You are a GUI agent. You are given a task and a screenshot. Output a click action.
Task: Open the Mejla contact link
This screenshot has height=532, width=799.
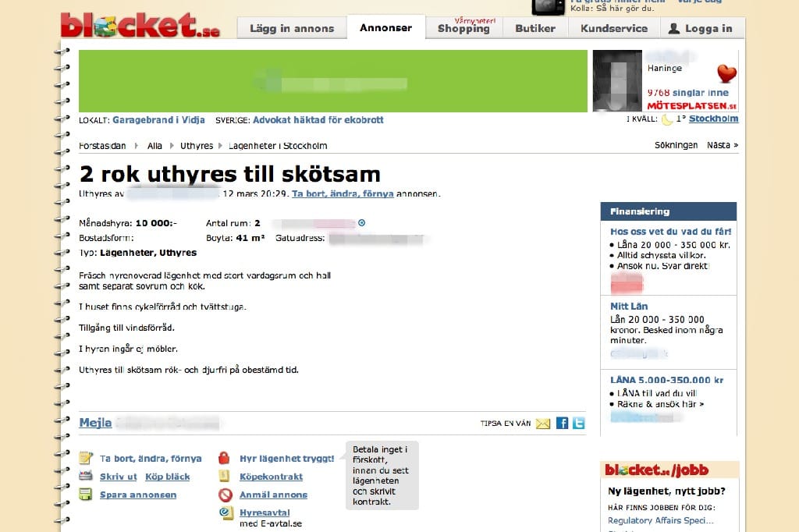(95, 423)
